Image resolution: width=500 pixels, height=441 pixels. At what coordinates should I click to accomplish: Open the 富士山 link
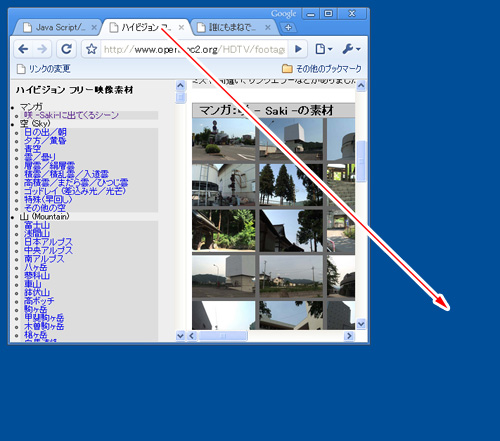(x=37, y=225)
